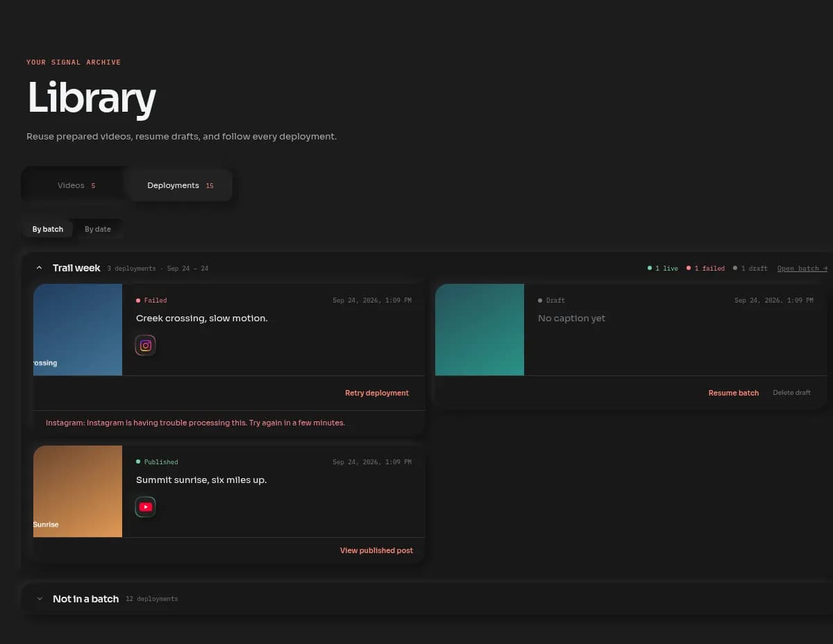
Task: Open the Creek crossing video thumbnail
Action: tap(78, 330)
